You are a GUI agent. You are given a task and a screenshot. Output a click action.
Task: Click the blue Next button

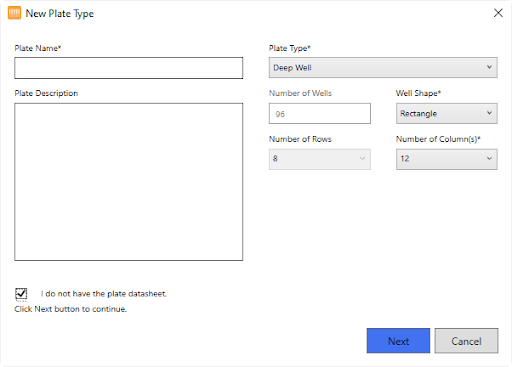[x=398, y=341]
